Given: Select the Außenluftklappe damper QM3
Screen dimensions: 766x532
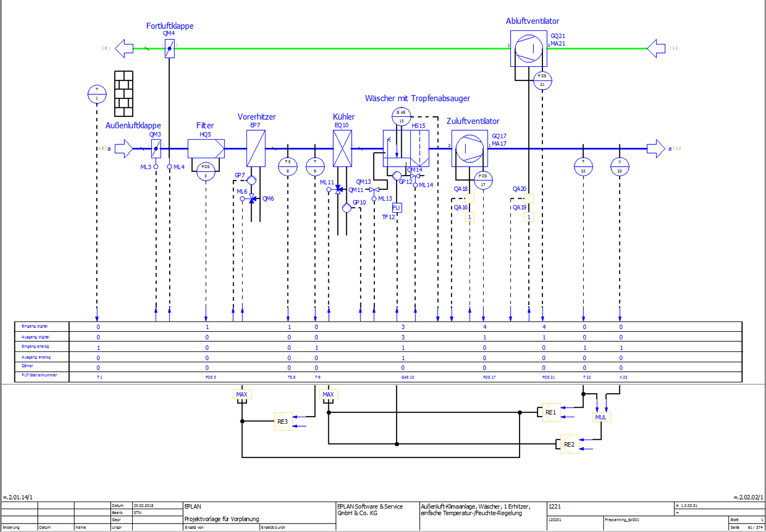Looking at the screenshot, I should pyautogui.click(x=156, y=149).
